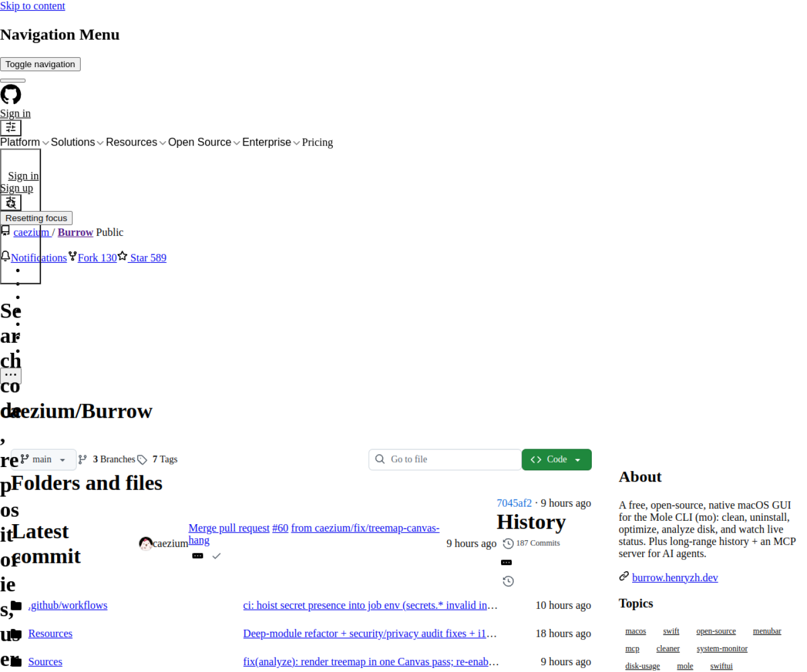Open the ci: hoist secret presence commit

pyautogui.click(x=370, y=605)
